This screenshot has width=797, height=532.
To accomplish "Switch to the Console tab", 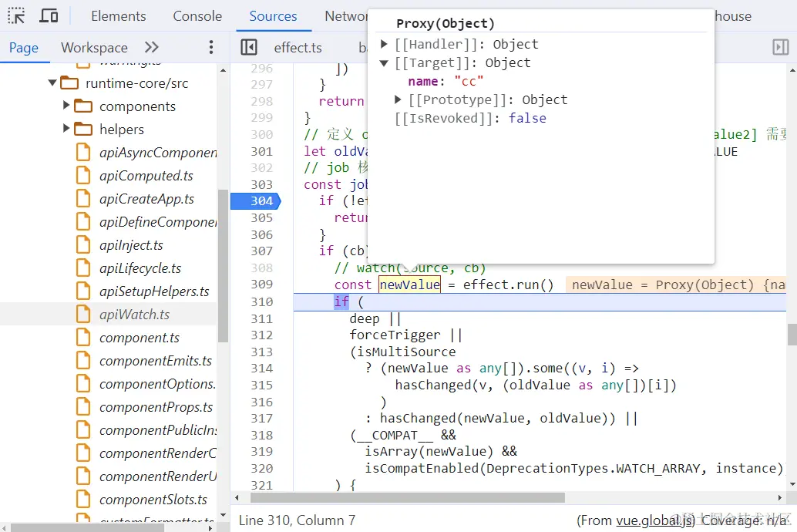I will tap(197, 15).
